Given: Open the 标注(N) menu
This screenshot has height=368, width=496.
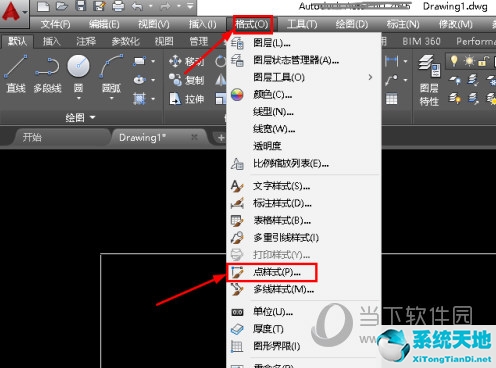Looking at the screenshot, I should point(403,24).
